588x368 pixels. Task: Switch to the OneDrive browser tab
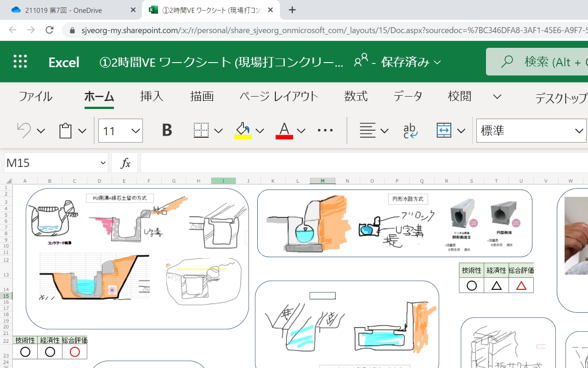pyautogui.click(x=63, y=10)
